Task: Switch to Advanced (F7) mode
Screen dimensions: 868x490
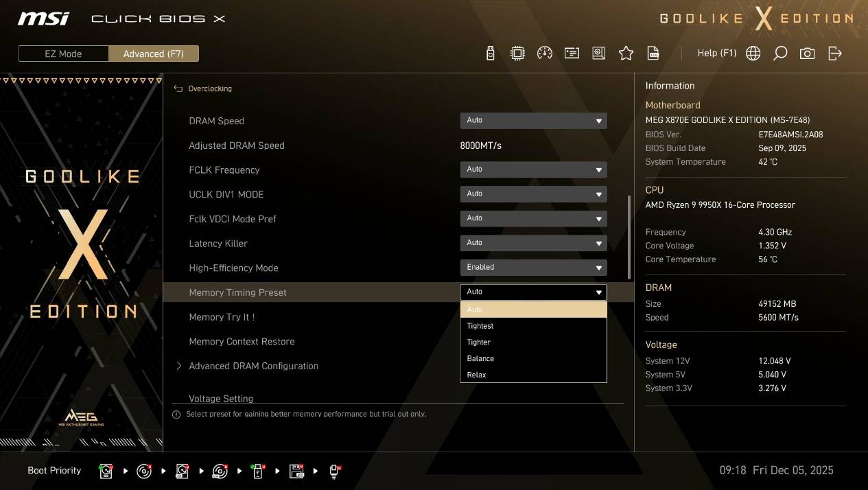Action: (x=154, y=54)
